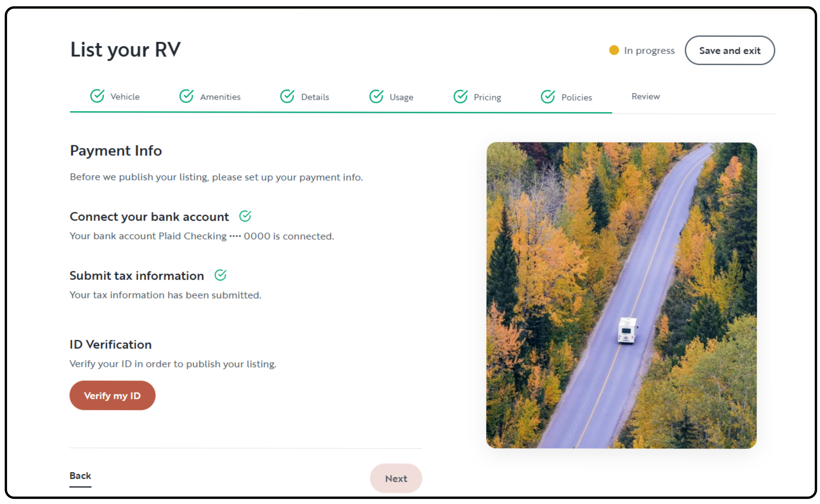Click 'Your tax information has been submitted' text
Image resolution: width=820 pixels, height=504 pixels.
point(165,295)
